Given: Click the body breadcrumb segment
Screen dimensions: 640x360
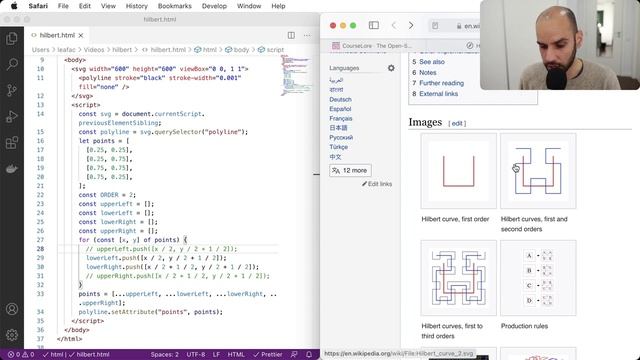Looking at the screenshot, I should (x=237, y=50).
